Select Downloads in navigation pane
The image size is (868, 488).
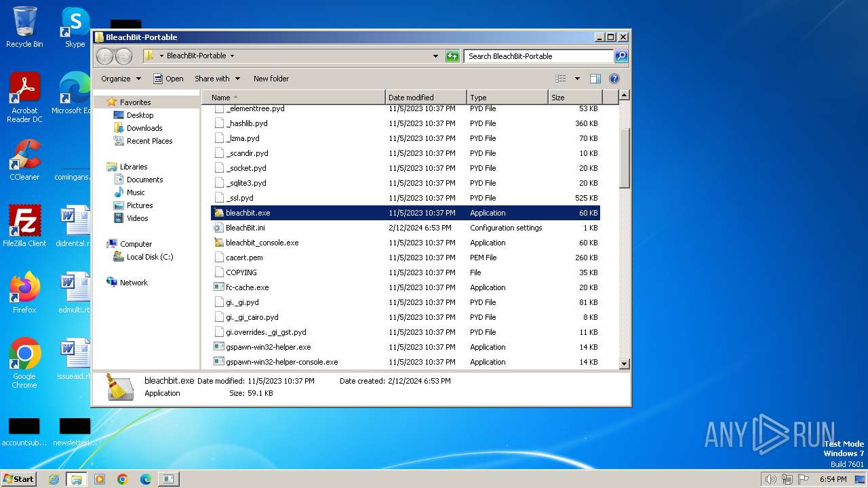[x=144, y=128]
